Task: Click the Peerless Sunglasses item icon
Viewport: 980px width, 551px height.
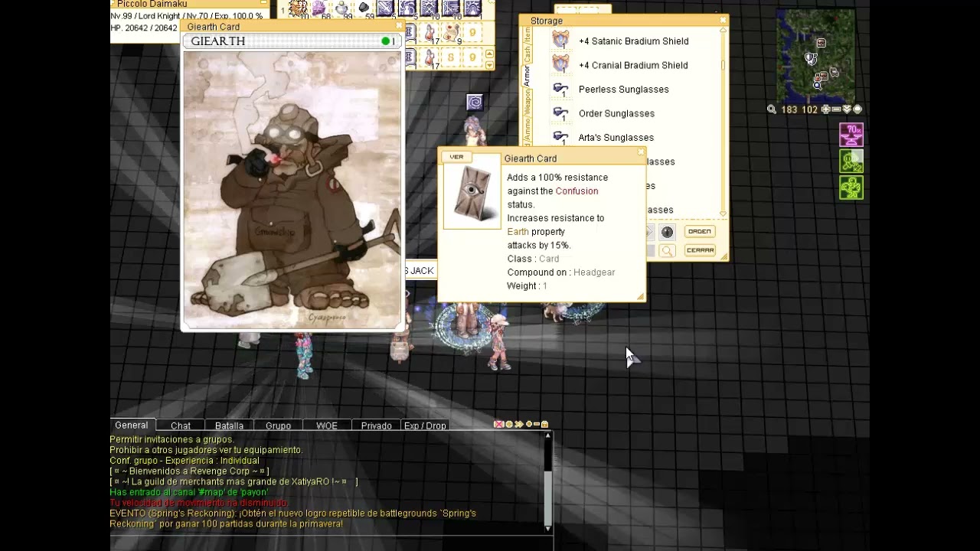Action: (561, 89)
